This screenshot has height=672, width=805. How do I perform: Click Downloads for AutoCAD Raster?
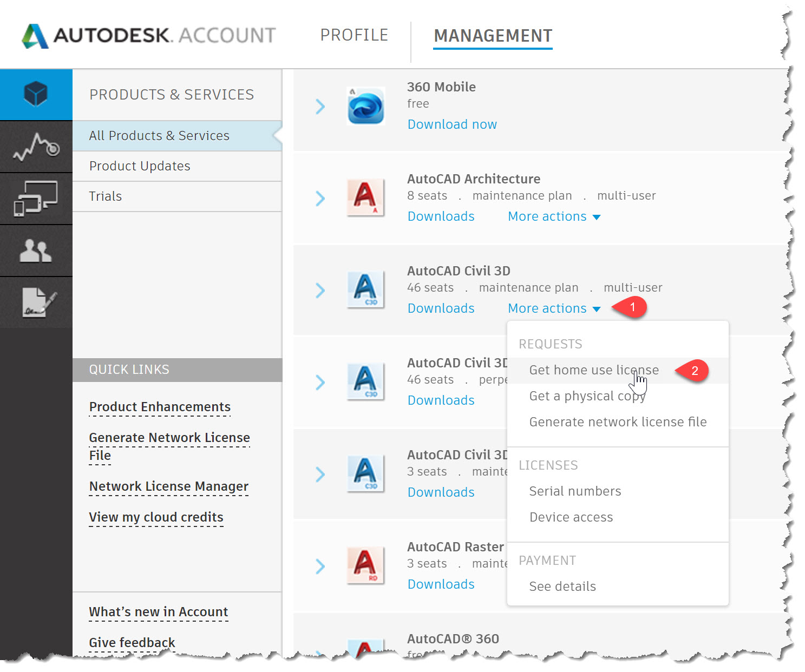point(441,584)
